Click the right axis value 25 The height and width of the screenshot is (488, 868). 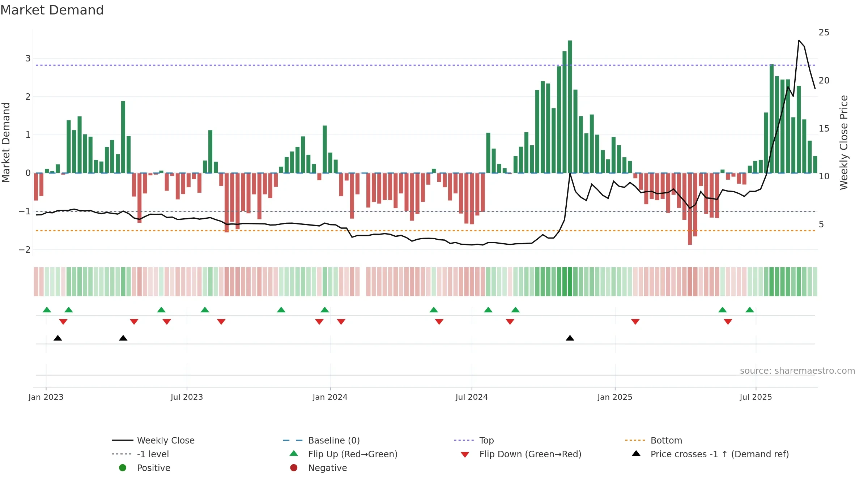tap(824, 33)
